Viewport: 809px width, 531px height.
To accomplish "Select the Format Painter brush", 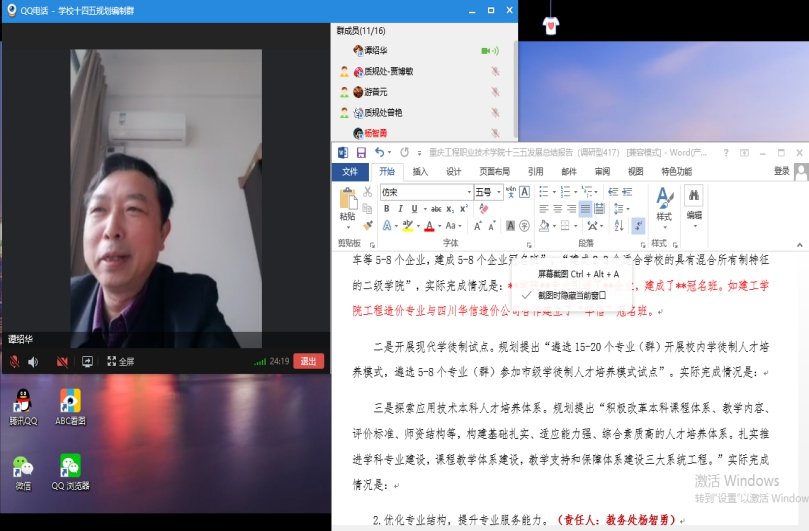I will [x=367, y=226].
